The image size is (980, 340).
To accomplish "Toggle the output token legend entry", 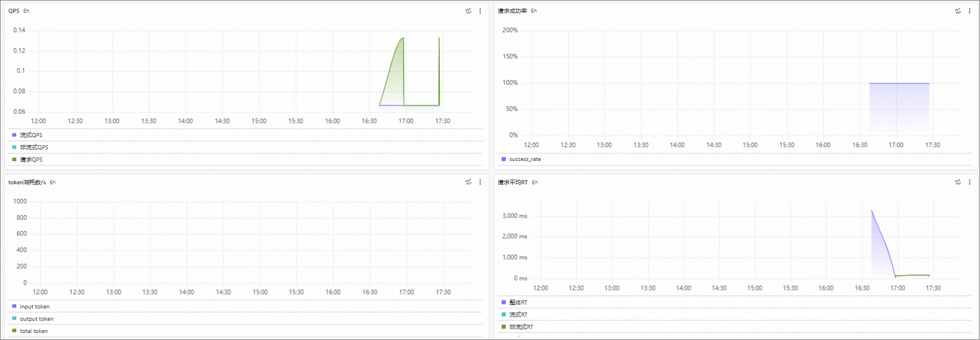I will click(x=33, y=318).
